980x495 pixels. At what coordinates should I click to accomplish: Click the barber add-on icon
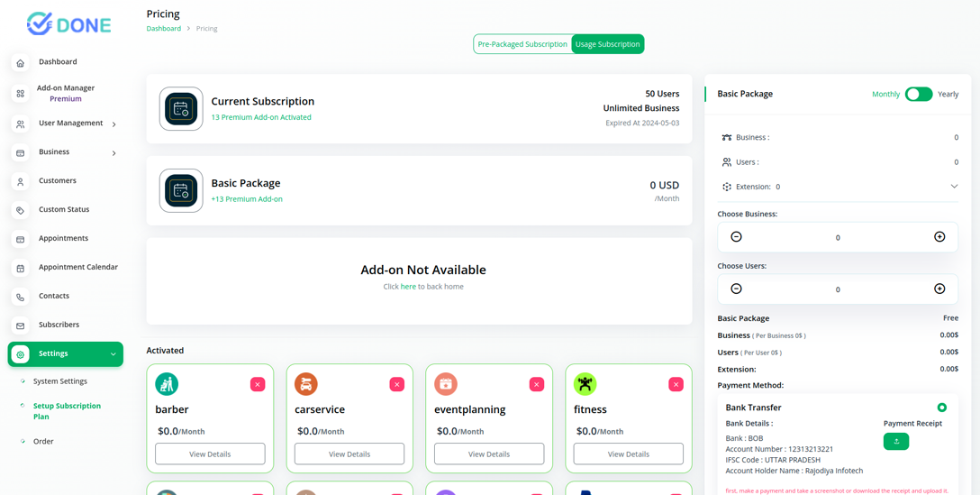click(167, 383)
